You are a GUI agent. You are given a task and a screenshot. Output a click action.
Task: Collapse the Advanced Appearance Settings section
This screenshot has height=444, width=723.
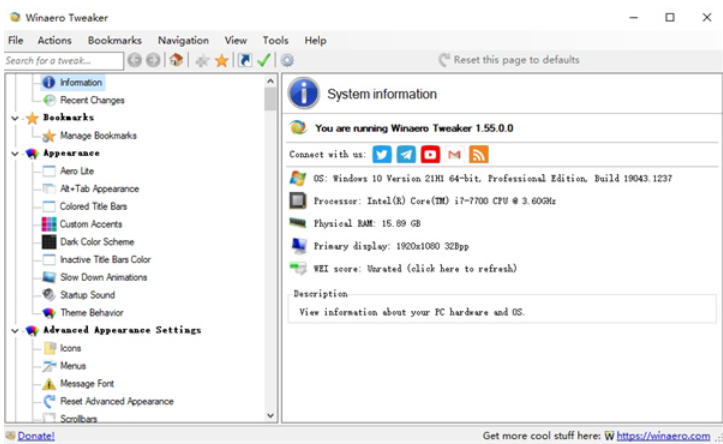point(15,330)
